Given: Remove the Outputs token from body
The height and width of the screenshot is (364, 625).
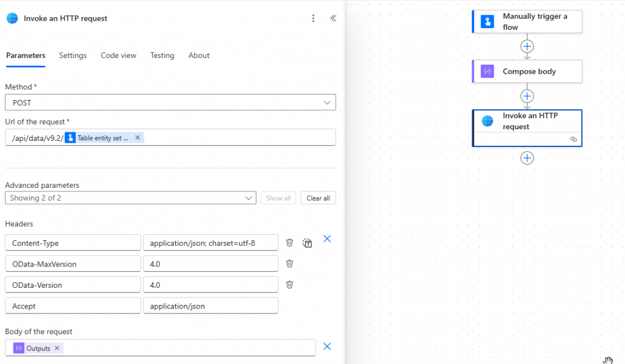Looking at the screenshot, I should pos(57,348).
